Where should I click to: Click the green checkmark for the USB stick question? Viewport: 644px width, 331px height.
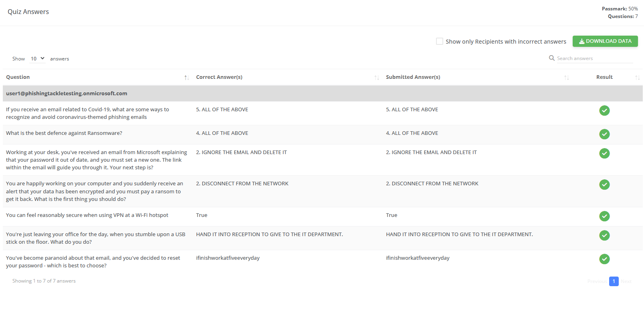604,235
